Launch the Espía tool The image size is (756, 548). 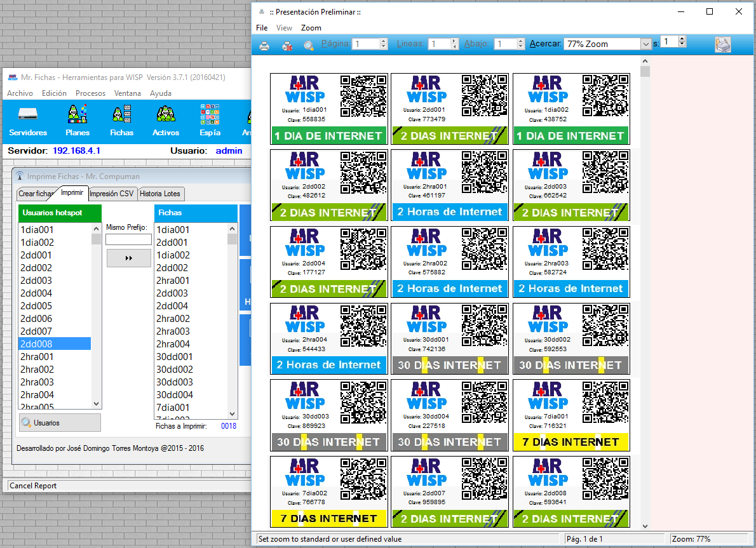coord(209,121)
